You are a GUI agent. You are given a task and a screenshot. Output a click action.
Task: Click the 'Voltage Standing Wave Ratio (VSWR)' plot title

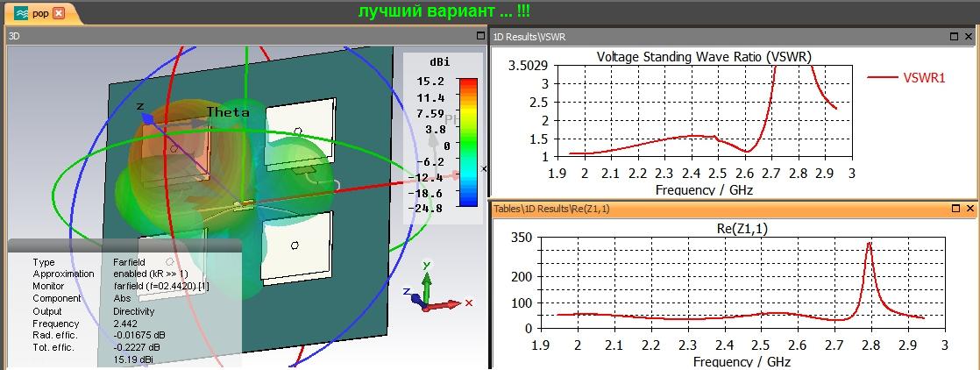click(x=704, y=57)
